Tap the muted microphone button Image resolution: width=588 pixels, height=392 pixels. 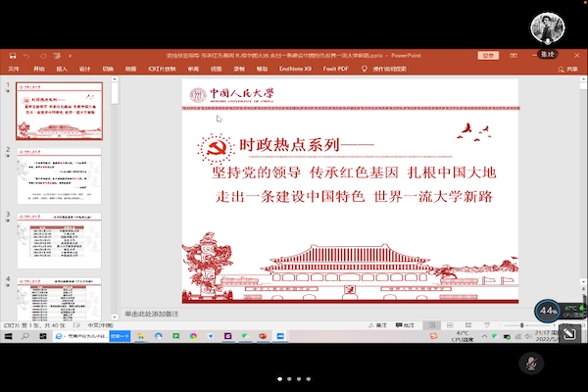[531, 364]
